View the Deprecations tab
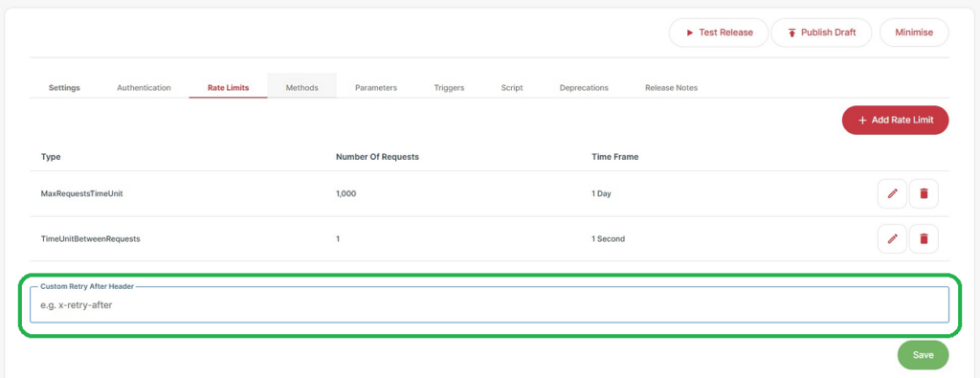The height and width of the screenshot is (378, 980). [584, 87]
